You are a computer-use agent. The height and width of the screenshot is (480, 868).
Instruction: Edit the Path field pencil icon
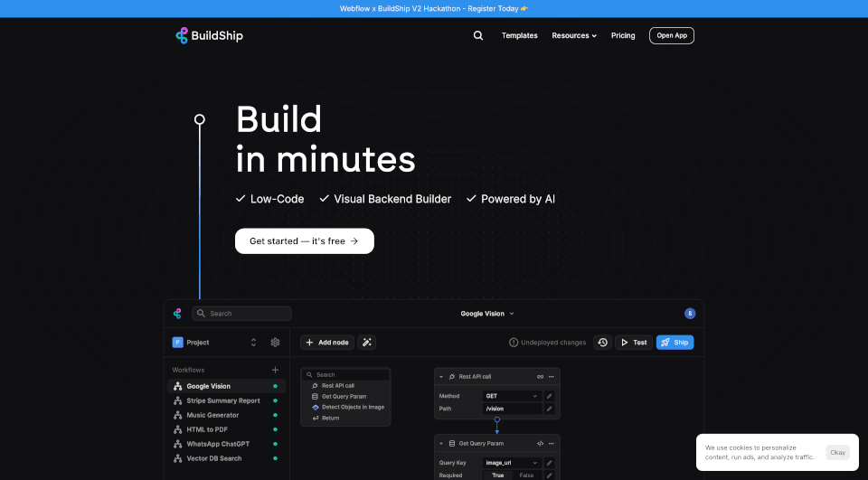pyautogui.click(x=549, y=409)
